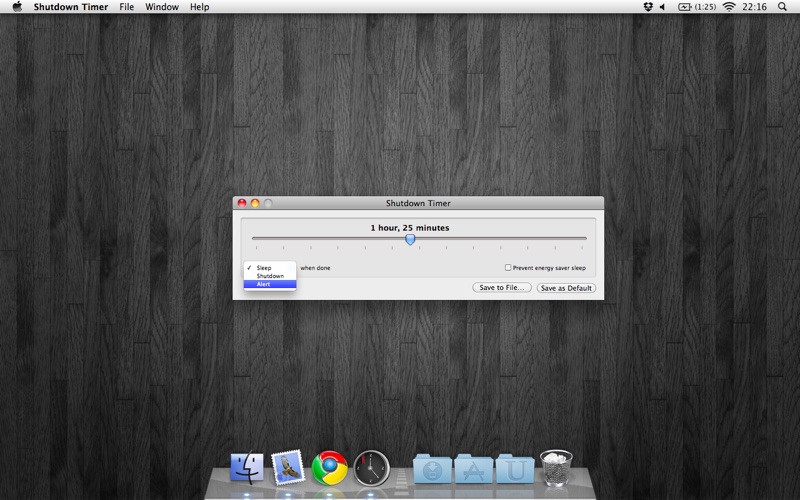Click the timer duration slider thumb
Screen dimensions: 800x500
click(410, 239)
